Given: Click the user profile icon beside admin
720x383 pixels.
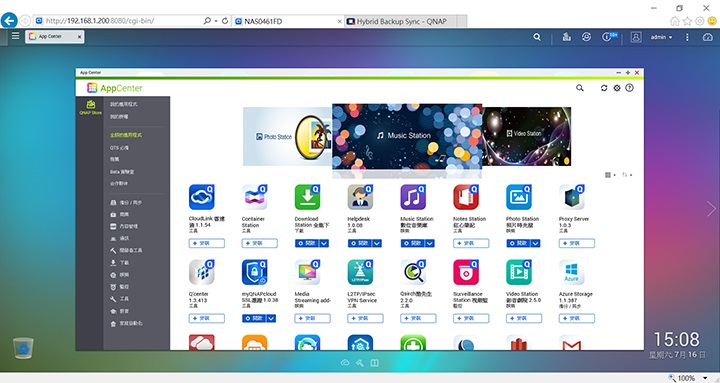Looking at the screenshot, I should point(636,37).
